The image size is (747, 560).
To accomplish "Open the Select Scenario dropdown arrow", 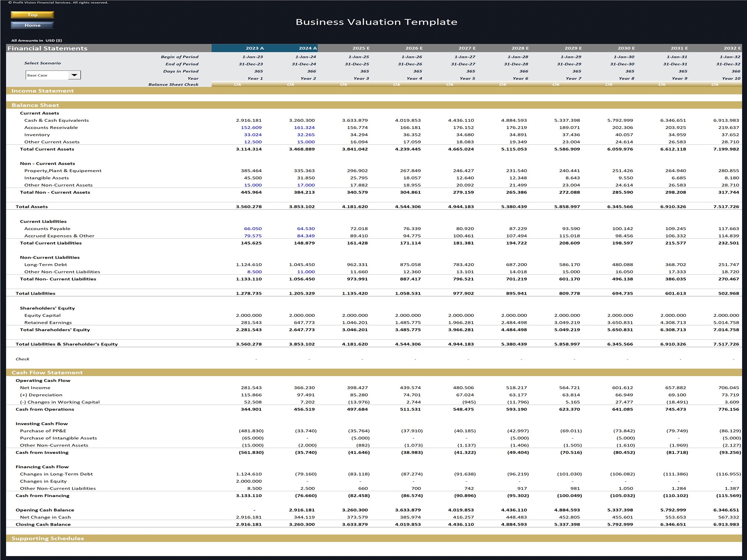I will tap(74, 75).
